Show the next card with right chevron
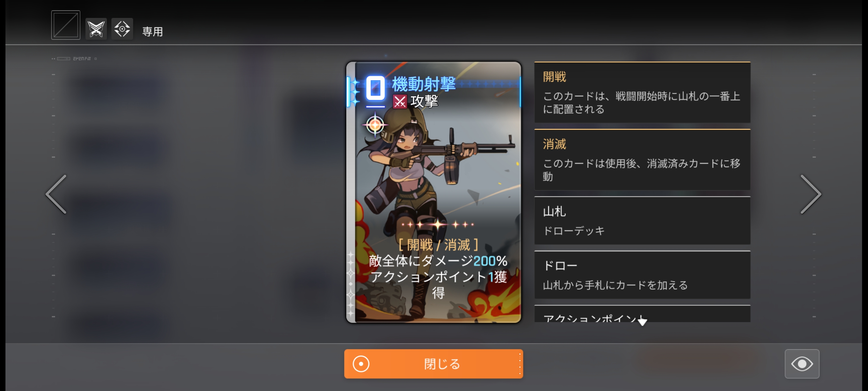 (x=811, y=194)
